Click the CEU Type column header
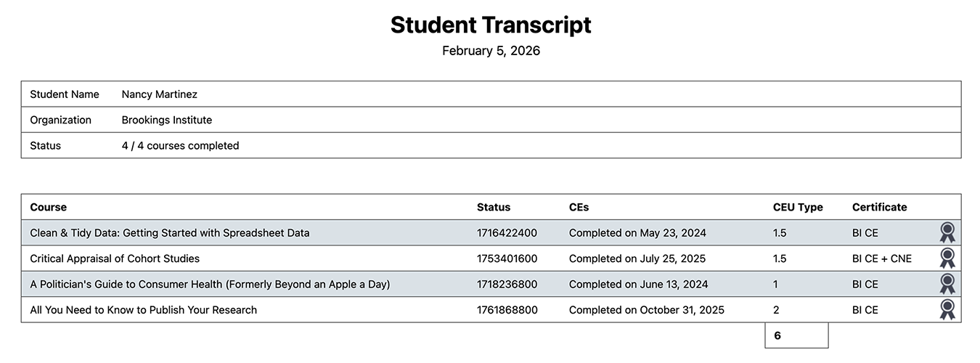Screen dimensions: 980x363 (x=798, y=207)
